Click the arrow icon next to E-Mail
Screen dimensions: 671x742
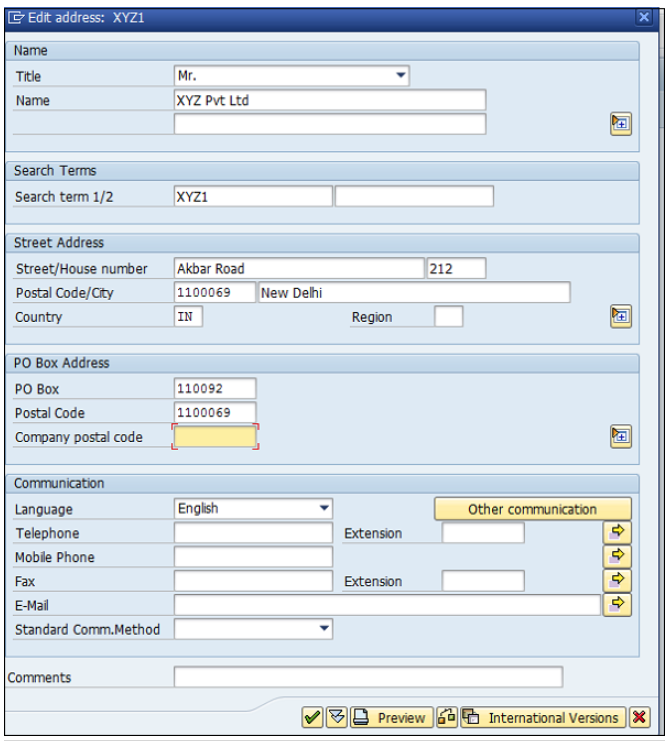pyautogui.click(x=618, y=604)
